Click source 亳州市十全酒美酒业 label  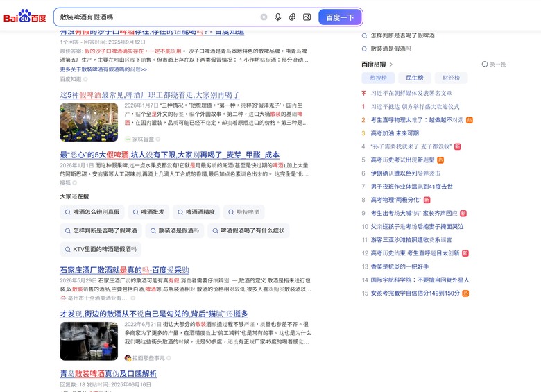pos(97,298)
